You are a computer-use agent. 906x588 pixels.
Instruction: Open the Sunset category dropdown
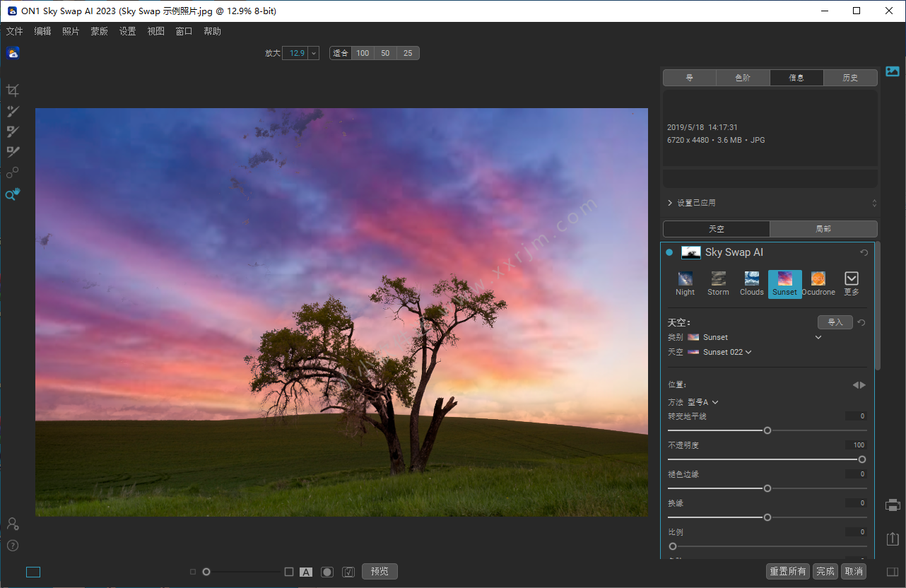tap(818, 337)
